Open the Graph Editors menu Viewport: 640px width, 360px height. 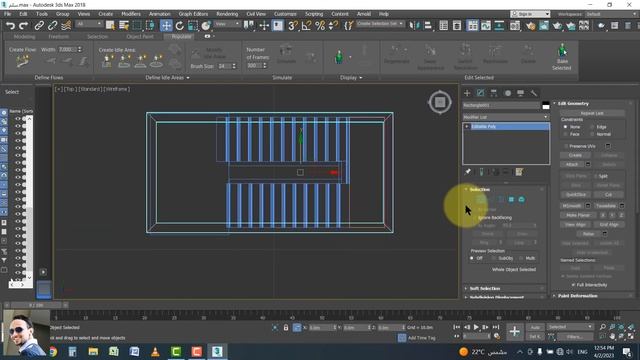[x=193, y=14]
